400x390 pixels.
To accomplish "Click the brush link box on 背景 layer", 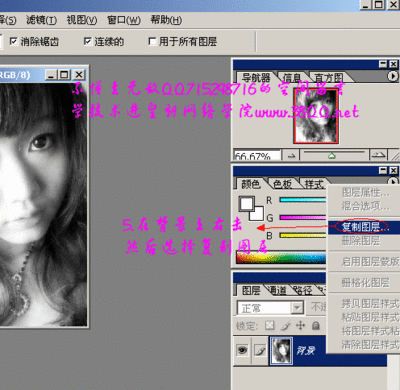I will 260,350.
